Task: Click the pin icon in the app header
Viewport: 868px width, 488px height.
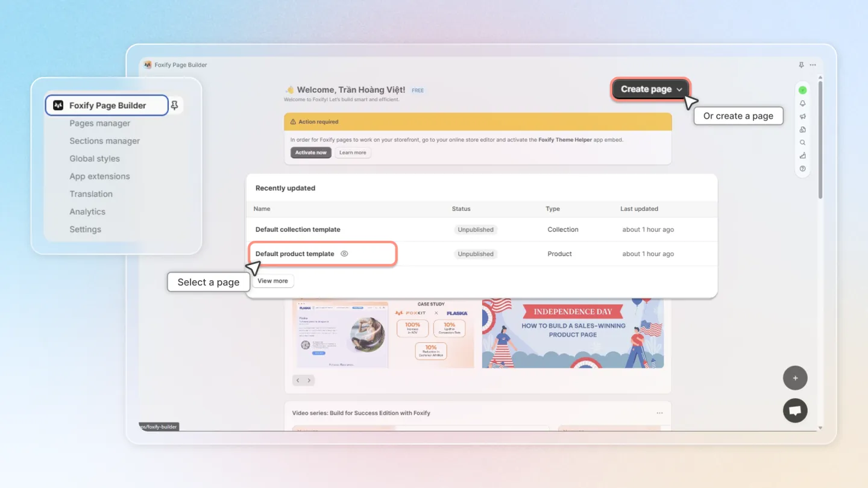Action: (x=801, y=65)
